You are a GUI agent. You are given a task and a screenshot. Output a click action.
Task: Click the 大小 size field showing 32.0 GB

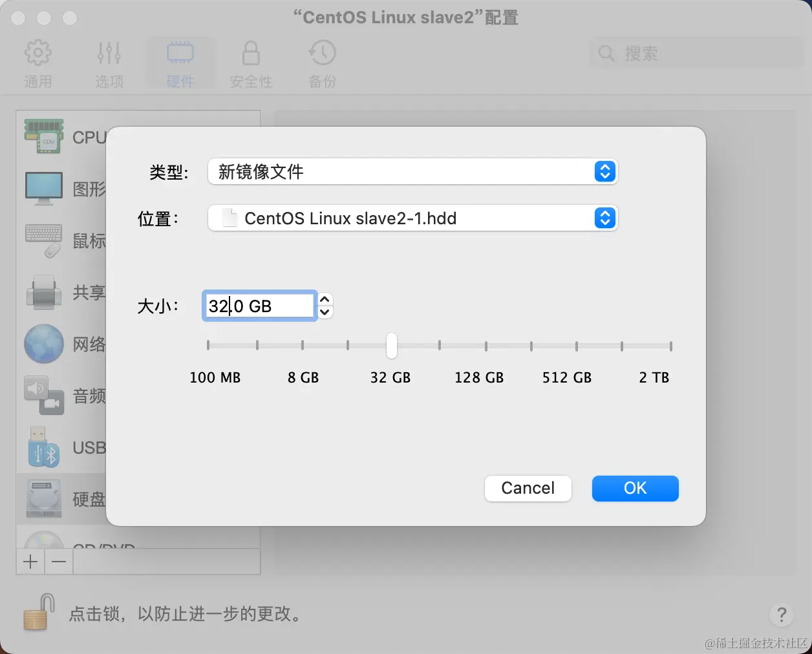coord(260,306)
